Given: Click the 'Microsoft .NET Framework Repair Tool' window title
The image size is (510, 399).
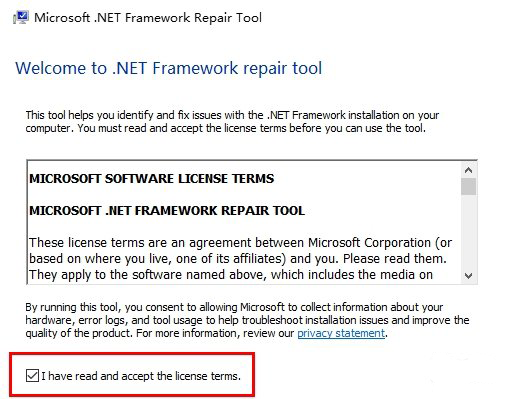Looking at the screenshot, I should (x=148, y=17).
